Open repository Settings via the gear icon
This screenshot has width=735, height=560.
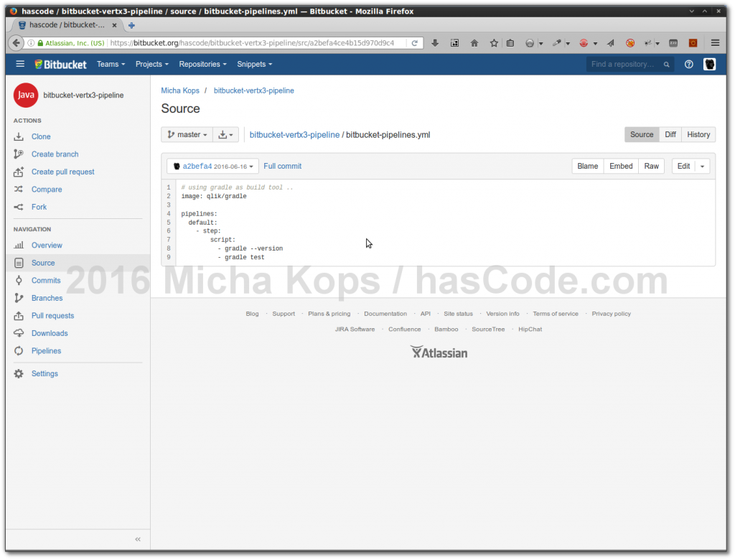tap(20, 373)
